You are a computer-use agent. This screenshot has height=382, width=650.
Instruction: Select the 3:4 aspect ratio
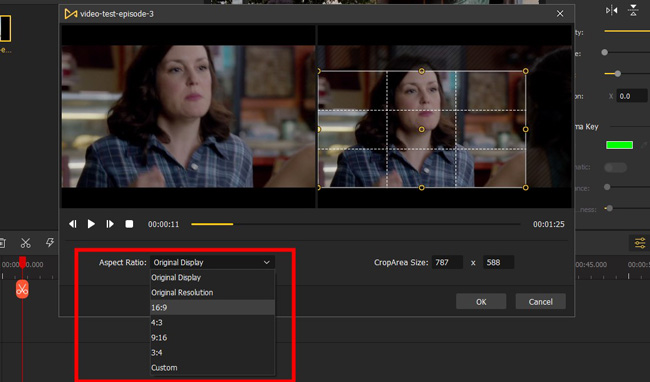pyautogui.click(x=212, y=353)
